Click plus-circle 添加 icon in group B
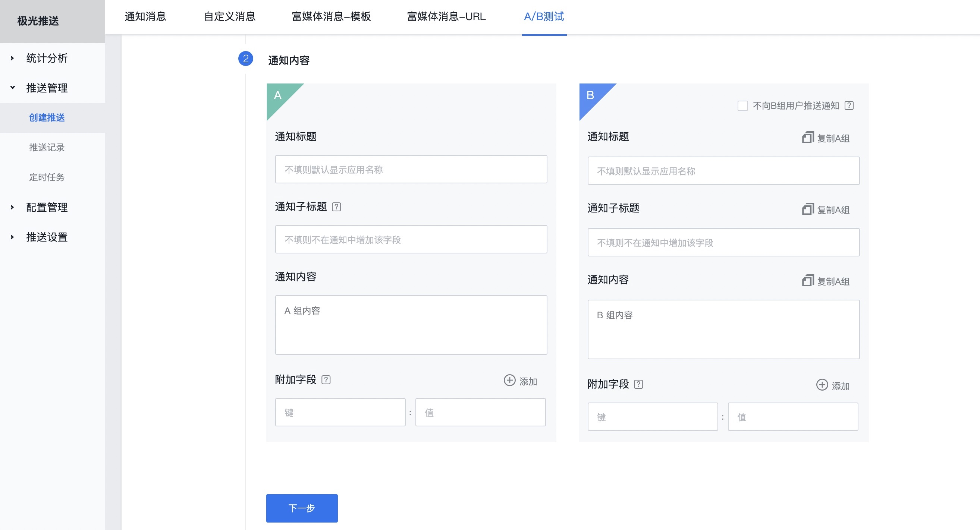980x530 pixels. [822, 385]
